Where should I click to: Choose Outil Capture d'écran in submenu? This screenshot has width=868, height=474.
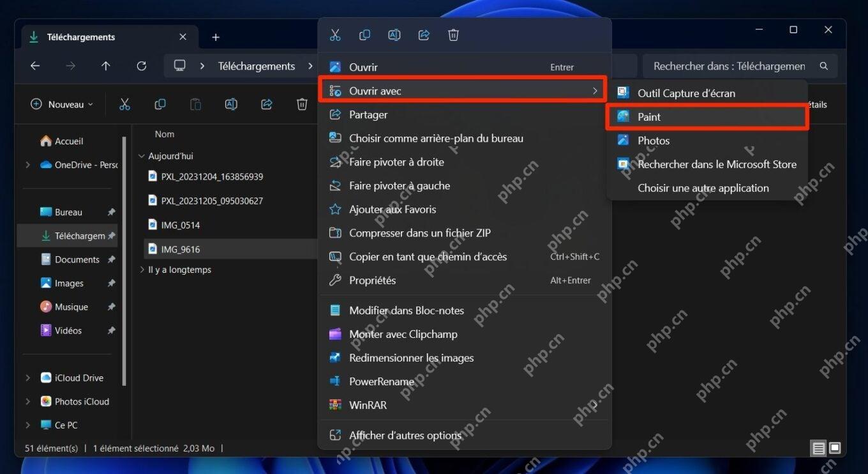pyautogui.click(x=707, y=93)
